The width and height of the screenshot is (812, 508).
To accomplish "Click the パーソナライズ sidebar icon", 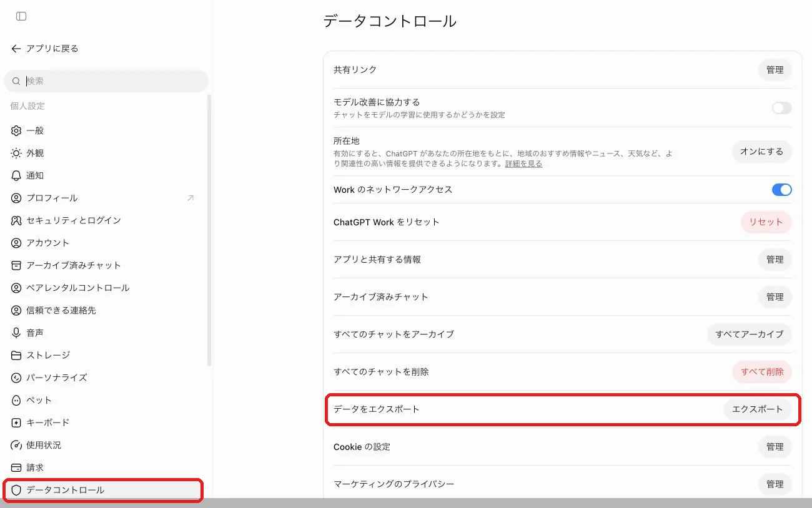I will [x=16, y=378].
